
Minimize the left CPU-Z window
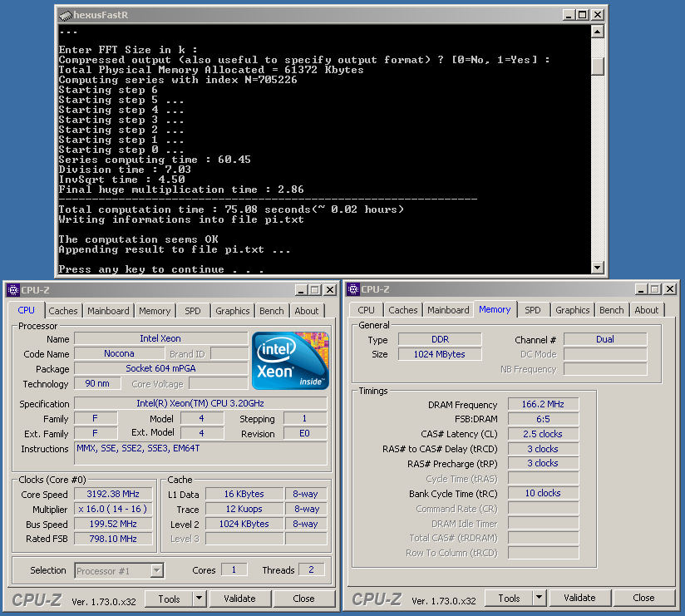[x=301, y=290]
